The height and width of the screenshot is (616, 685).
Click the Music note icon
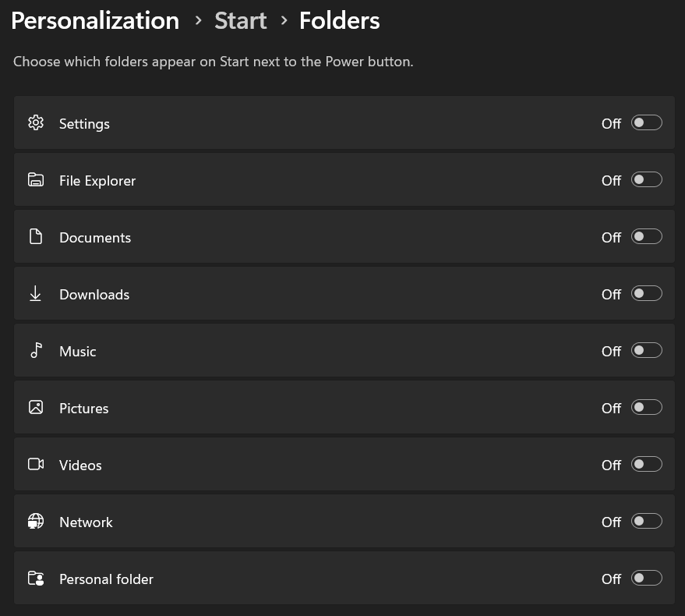pyautogui.click(x=36, y=351)
